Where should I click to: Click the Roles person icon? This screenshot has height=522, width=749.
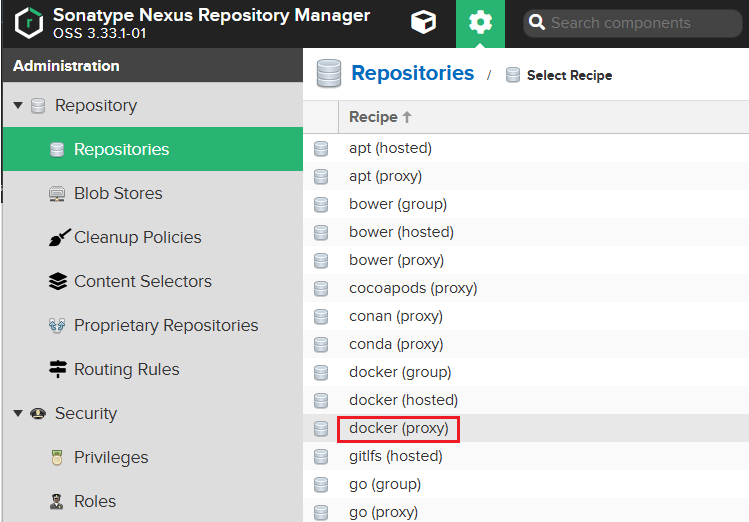click(x=57, y=501)
